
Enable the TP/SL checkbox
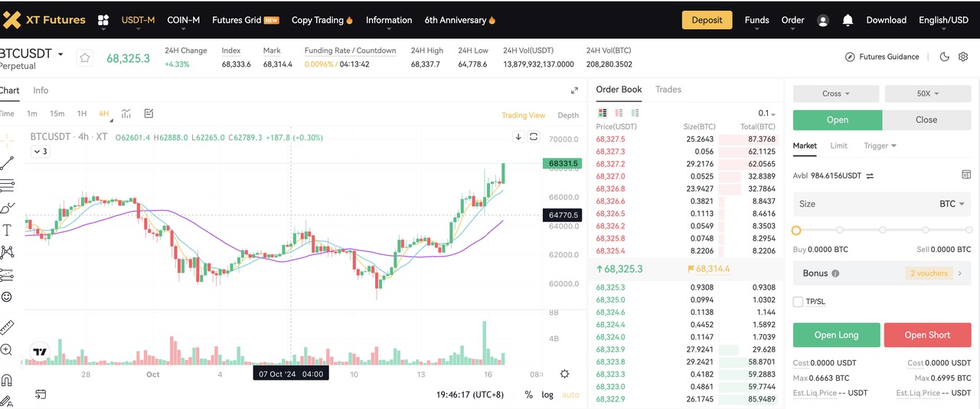pos(799,302)
